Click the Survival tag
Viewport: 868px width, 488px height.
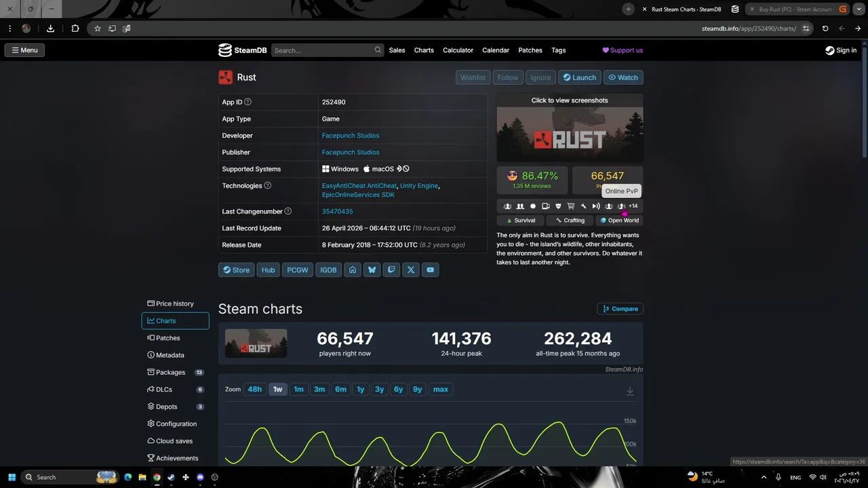tap(521, 220)
